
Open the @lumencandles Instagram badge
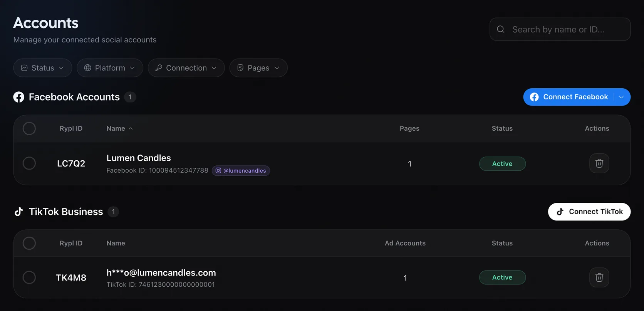241,171
